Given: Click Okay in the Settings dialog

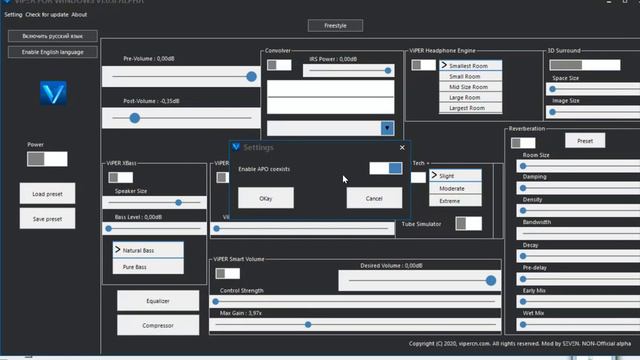Looking at the screenshot, I should coord(266,198).
